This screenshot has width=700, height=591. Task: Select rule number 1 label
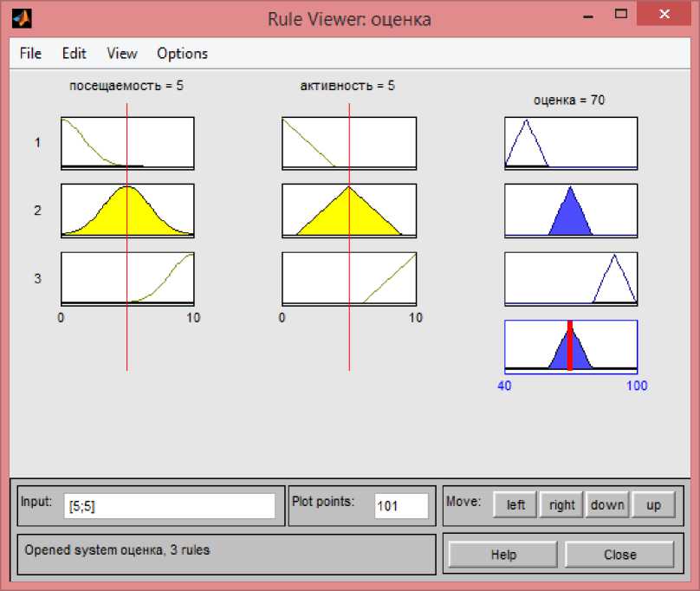click(37, 143)
